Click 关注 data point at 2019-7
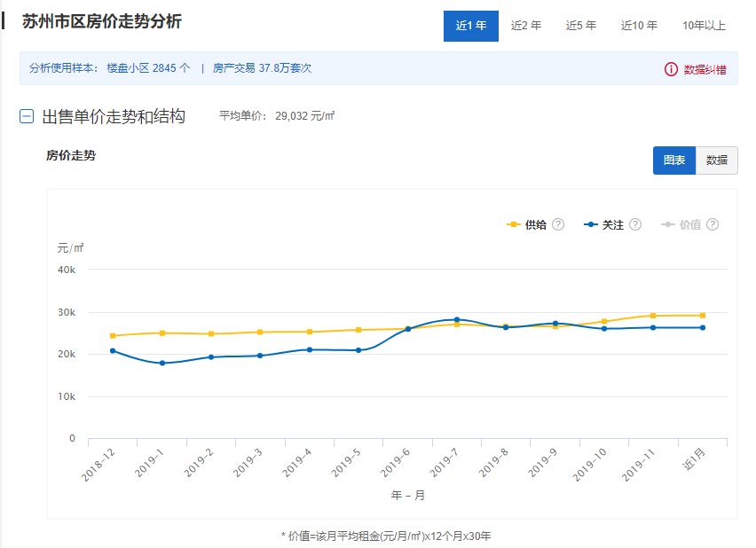 [x=457, y=319]
